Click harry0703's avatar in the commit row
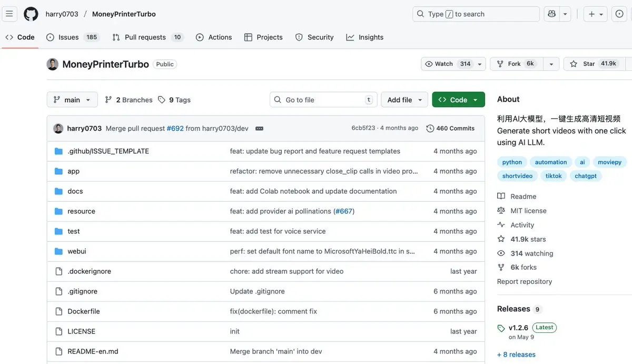 [58, 129]
